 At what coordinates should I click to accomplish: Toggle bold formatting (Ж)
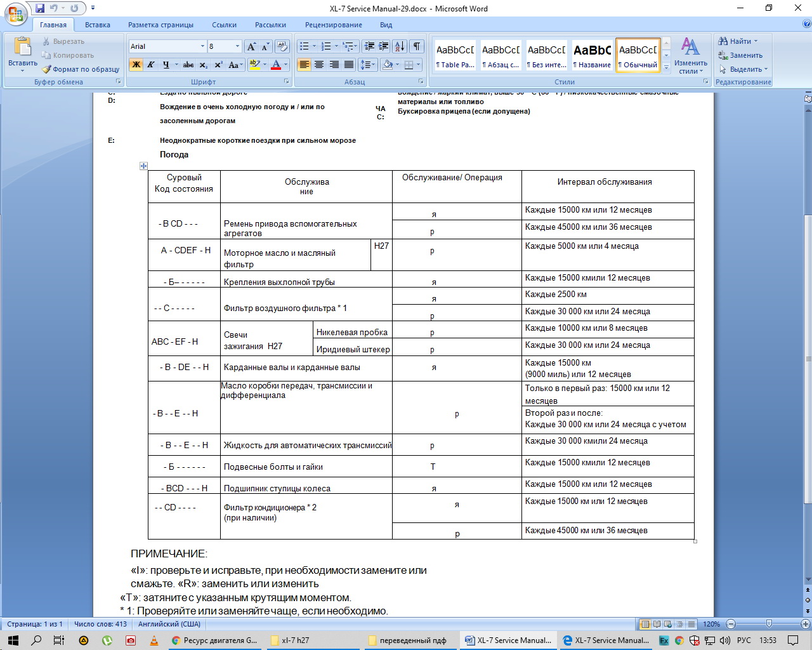pos(136,65)
